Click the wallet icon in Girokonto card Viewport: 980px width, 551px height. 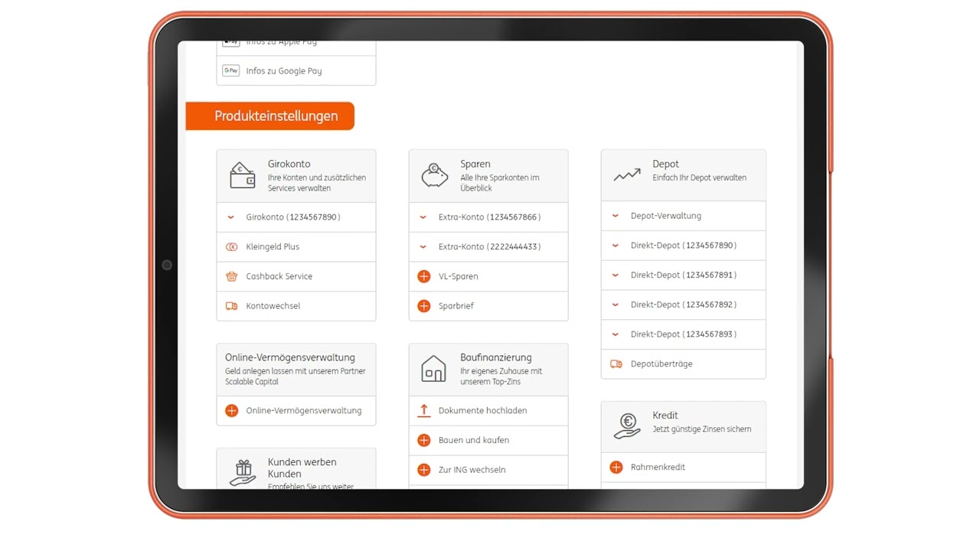243,176
